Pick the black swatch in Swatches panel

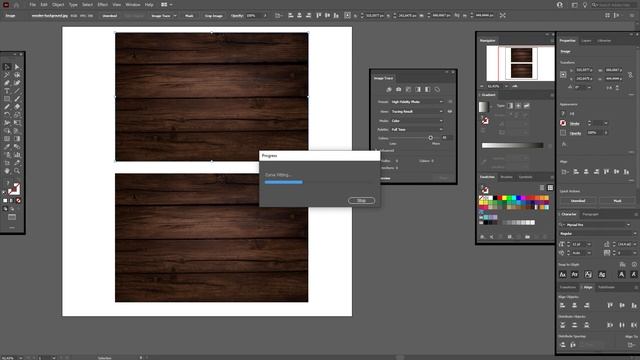pyautogui.click(x=495, y=198)
